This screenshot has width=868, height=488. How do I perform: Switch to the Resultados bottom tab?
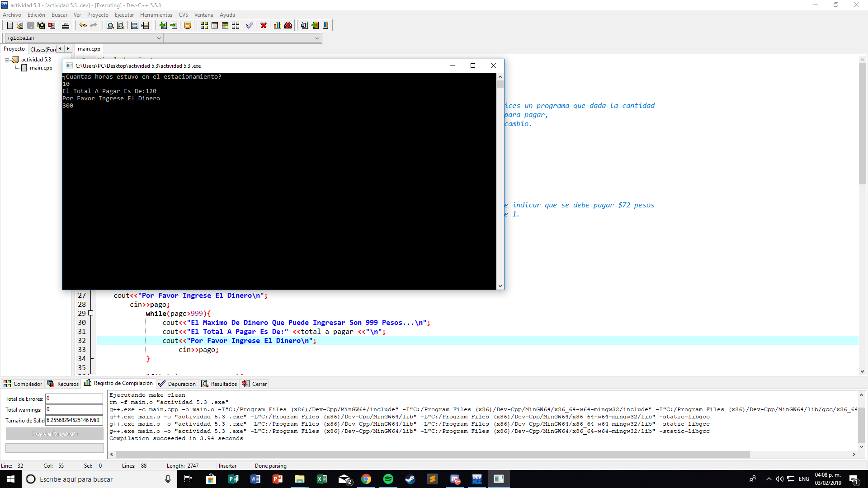[219, 384]
